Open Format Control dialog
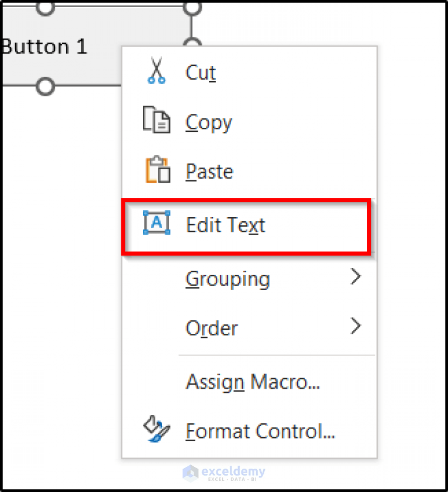Screen dimensions: 448x492 pos(260,431)
